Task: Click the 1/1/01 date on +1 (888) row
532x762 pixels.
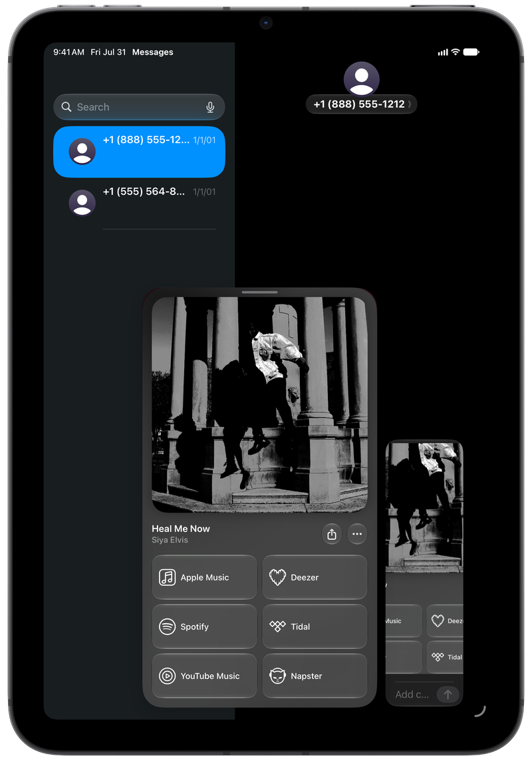Action: 204,140
